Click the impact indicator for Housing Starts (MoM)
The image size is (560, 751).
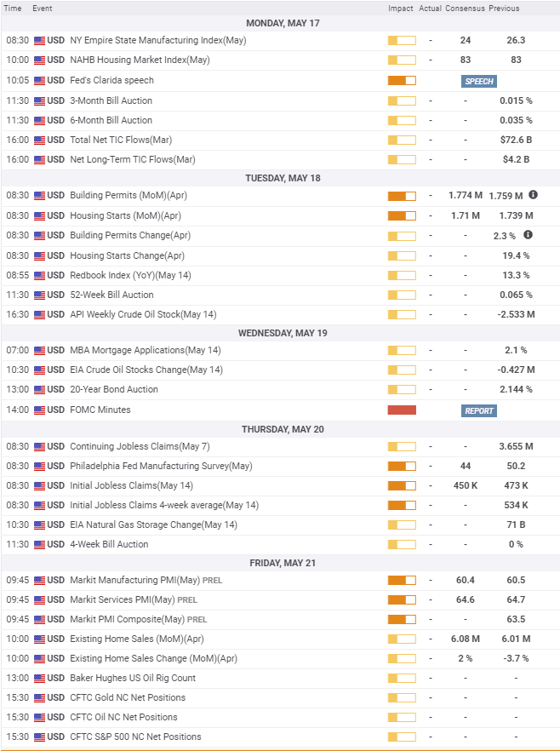click(x=402, y=215)
